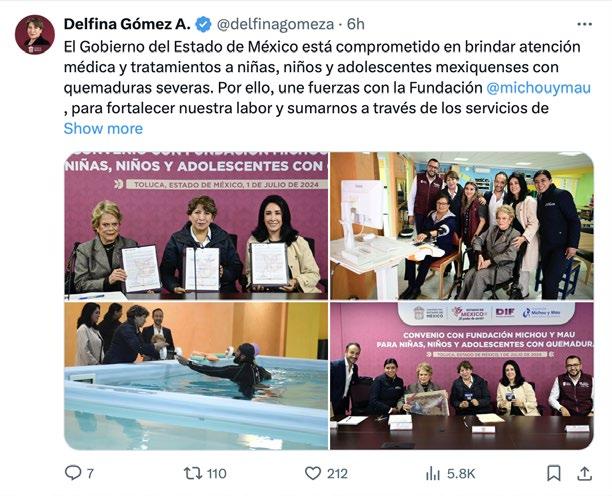Screen dimensions: 612x496
Task: Share the tweet using the upload arrow icon
Action: click(x=584, y=473)
